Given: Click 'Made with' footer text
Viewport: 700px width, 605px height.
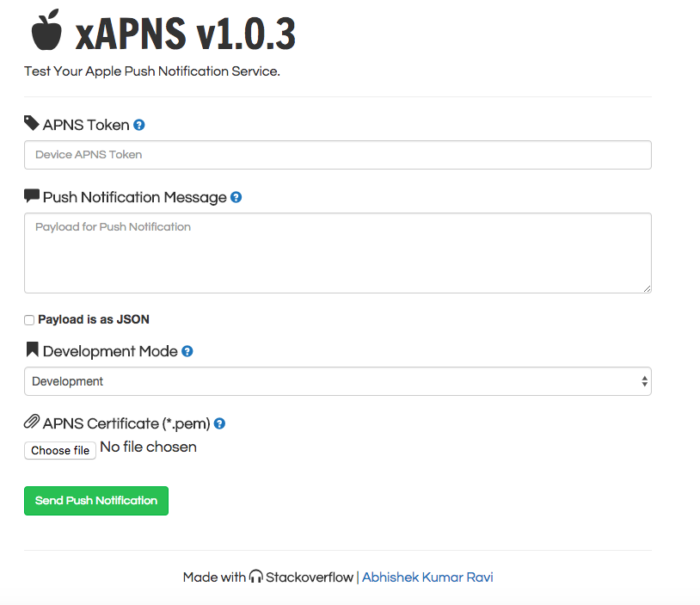Looking at the screenshot, I should 214,577.
